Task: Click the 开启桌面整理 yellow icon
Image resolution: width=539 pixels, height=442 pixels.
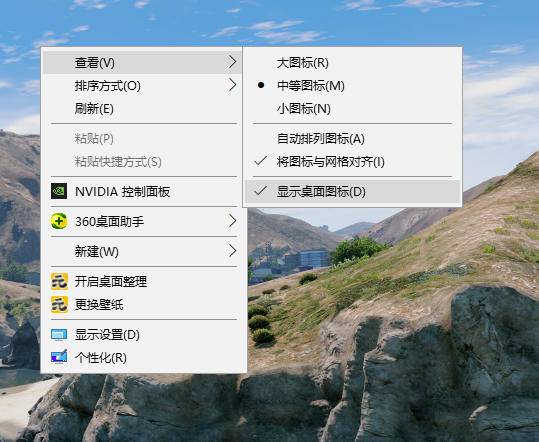Action: (59, 281)
